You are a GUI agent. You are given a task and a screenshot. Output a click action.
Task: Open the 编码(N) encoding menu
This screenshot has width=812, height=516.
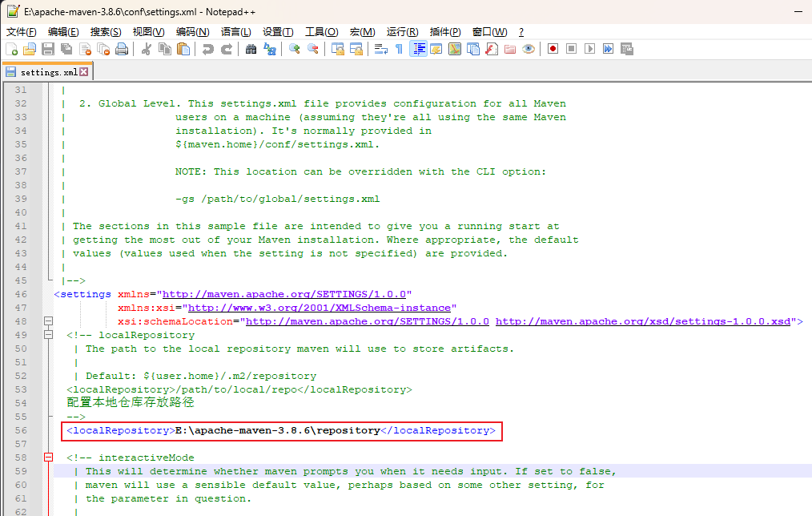click(x=192, y=31)
